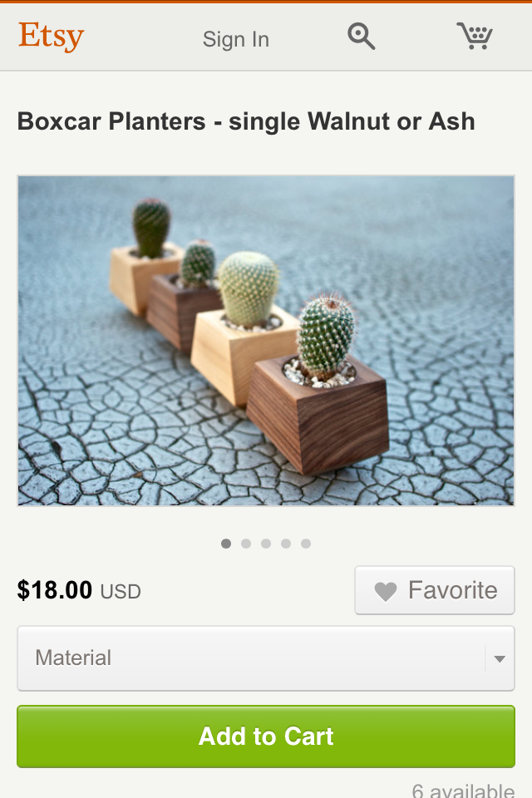
Task: Click the front walnut planter in photo
Action: click(x=318, y=415)
